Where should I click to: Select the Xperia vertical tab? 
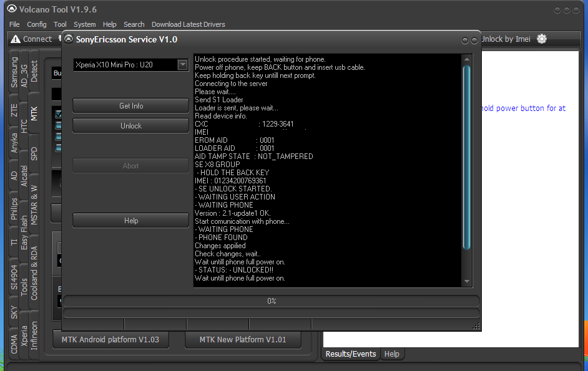pyautogui.click(x=24, y=336)
